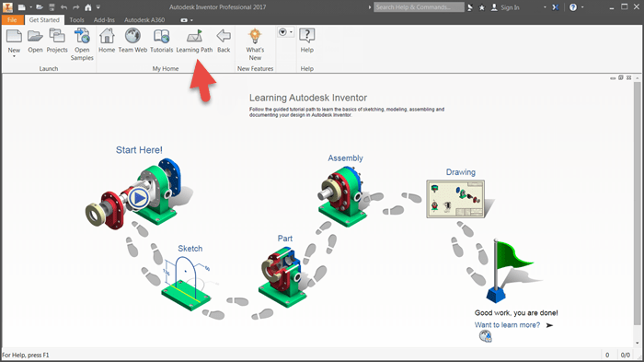Click the Part label link
This screenshot has width=644, height=362.
pyautogui.click(x=284, y=239)
